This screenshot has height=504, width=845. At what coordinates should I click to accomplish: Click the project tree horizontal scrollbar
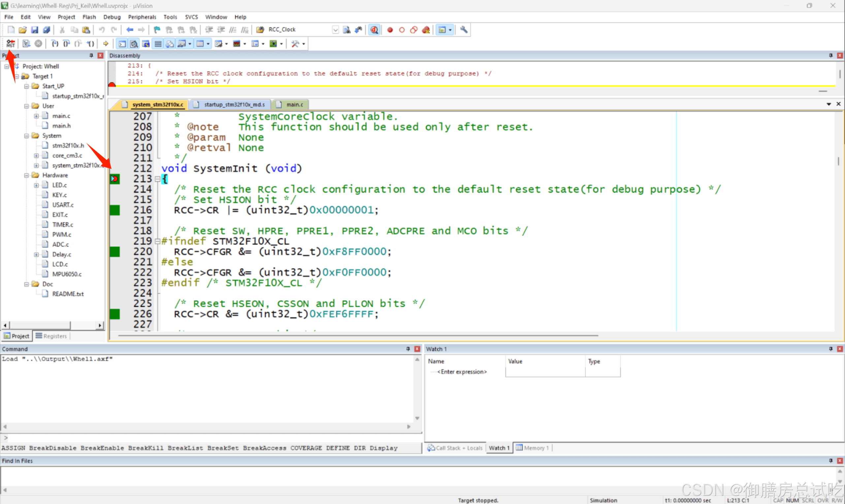point(53,325)
